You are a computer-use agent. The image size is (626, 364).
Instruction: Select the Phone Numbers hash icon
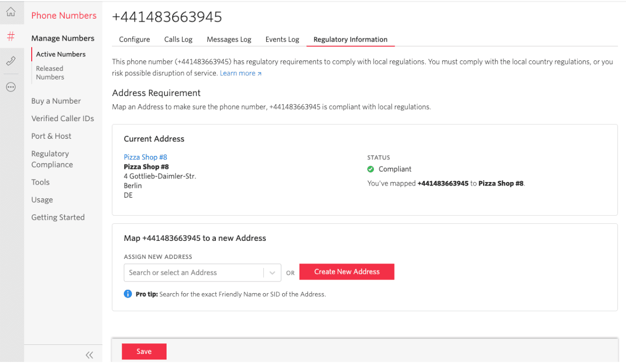(11, 36)
